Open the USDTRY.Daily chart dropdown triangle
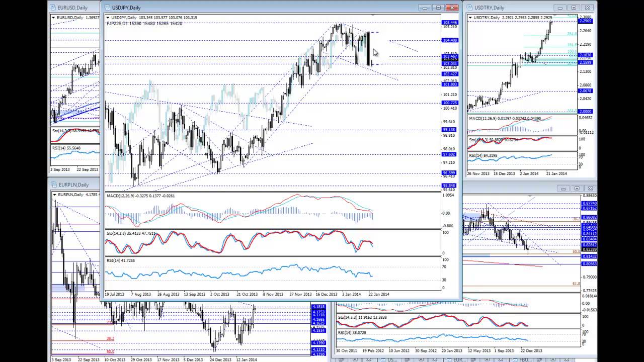The image size is (644, 362). pos(470,18)
